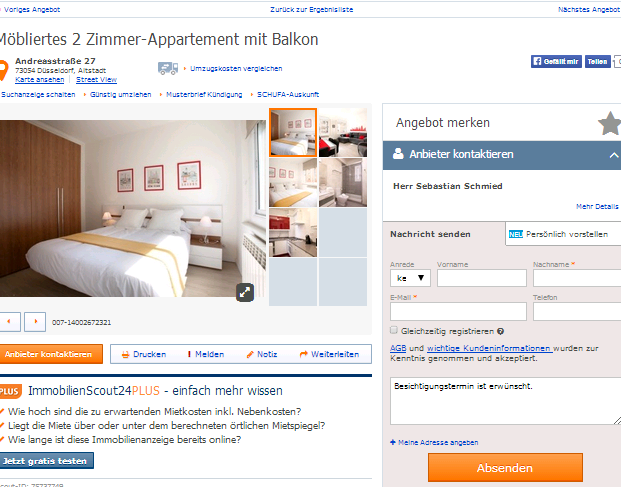This screenshot has width=621, height=487.
Task: Switch to Persönlich vorstellen tab
Action: tap(563, 234)
